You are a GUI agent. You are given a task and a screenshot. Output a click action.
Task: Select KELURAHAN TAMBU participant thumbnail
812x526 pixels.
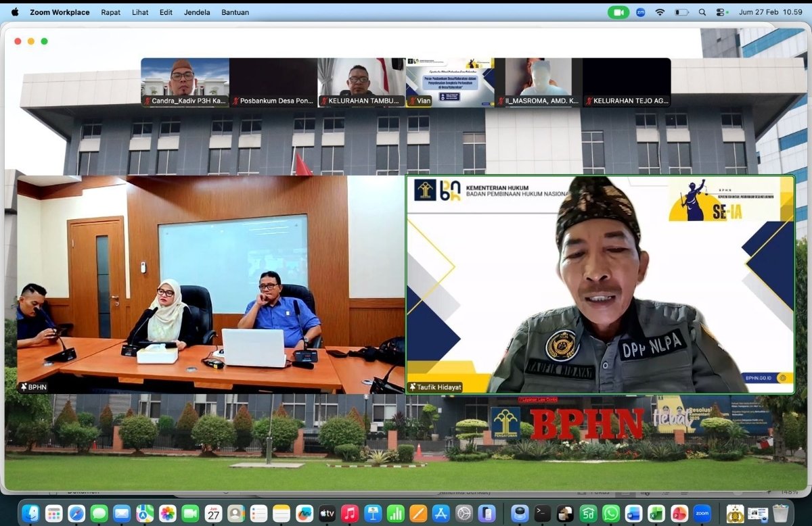pyautogui.click(x=361, y=82)
